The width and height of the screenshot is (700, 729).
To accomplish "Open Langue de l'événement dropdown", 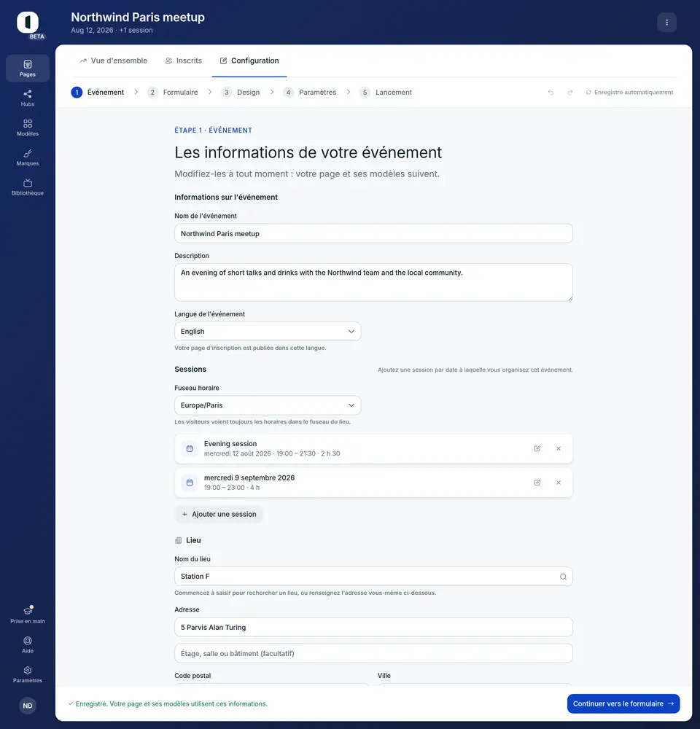I will tap(268, 332).
